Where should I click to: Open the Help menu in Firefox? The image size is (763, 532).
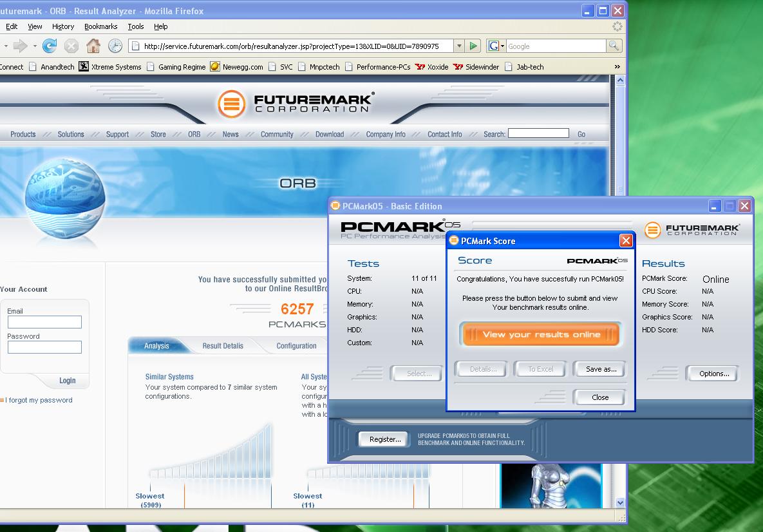(160, 26)
